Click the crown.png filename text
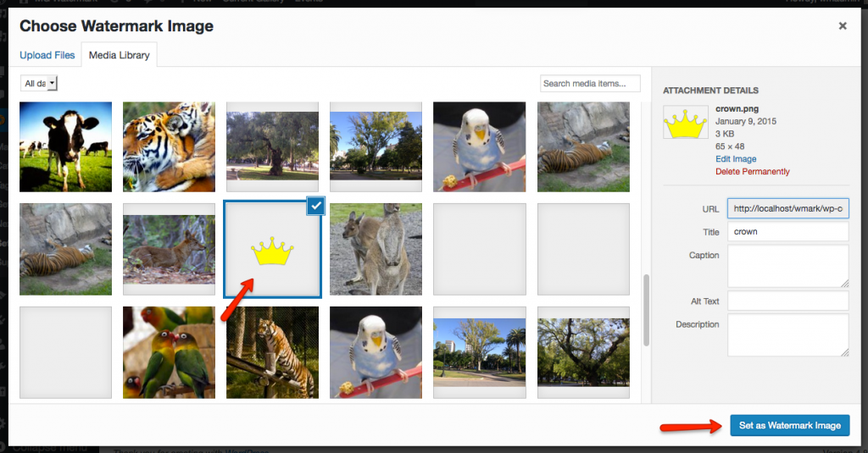This screenshot has height=453, width=868. coord(737,108)
